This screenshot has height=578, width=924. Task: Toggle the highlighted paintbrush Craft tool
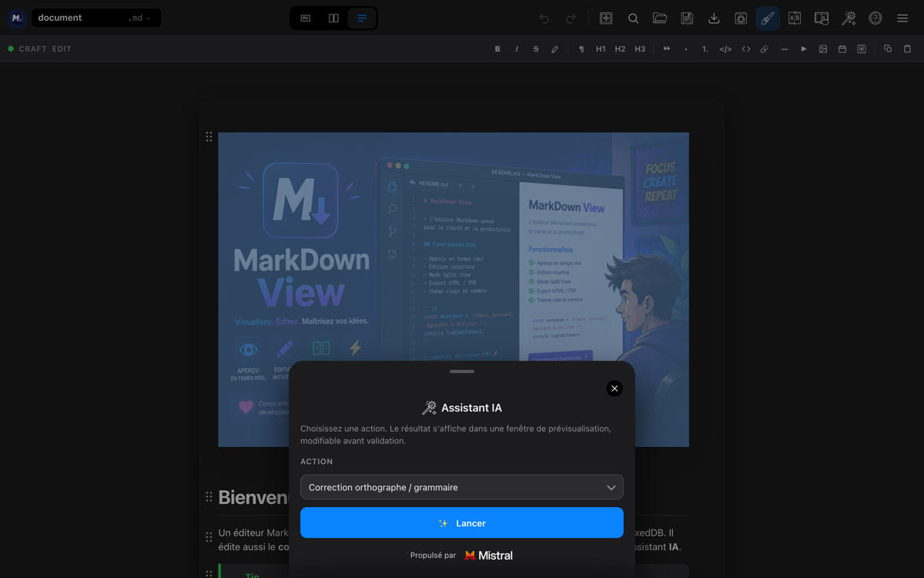[x=768, y=18]
